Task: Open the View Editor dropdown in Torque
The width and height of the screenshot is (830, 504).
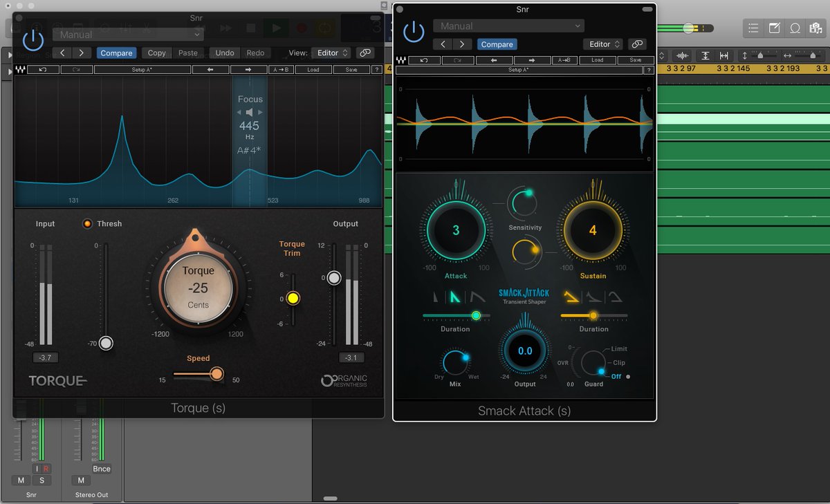Action: coord(331,53)
